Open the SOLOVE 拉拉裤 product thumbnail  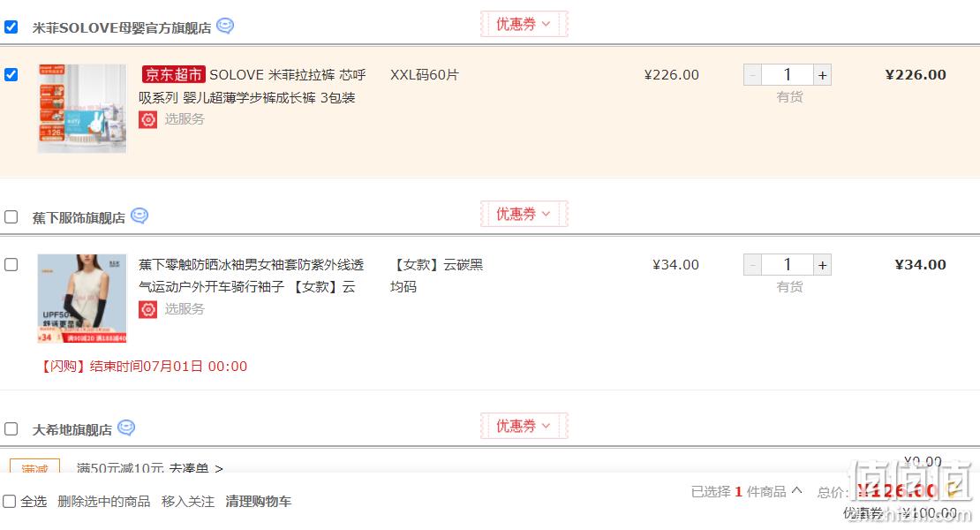[82, 109]
